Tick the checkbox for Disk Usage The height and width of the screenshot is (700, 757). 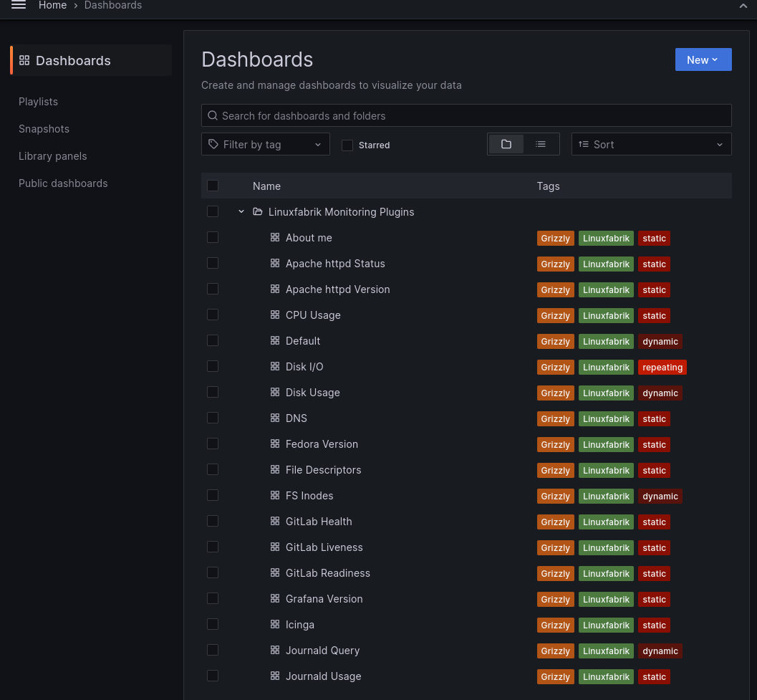(213, 392)
